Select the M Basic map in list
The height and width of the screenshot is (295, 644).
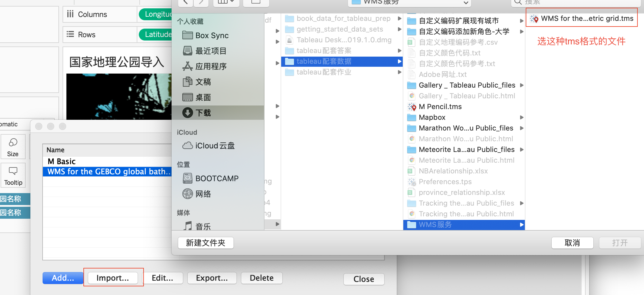pos(107,162)
